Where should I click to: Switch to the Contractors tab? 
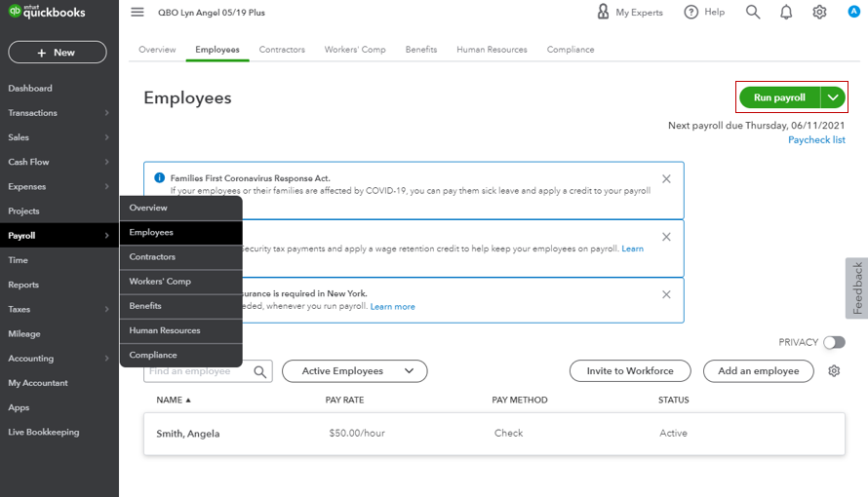pos(282,50)
